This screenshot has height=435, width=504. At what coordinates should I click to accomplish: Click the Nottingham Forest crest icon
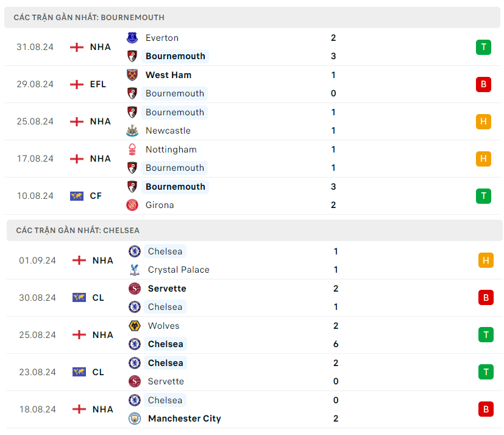[132, 149]
